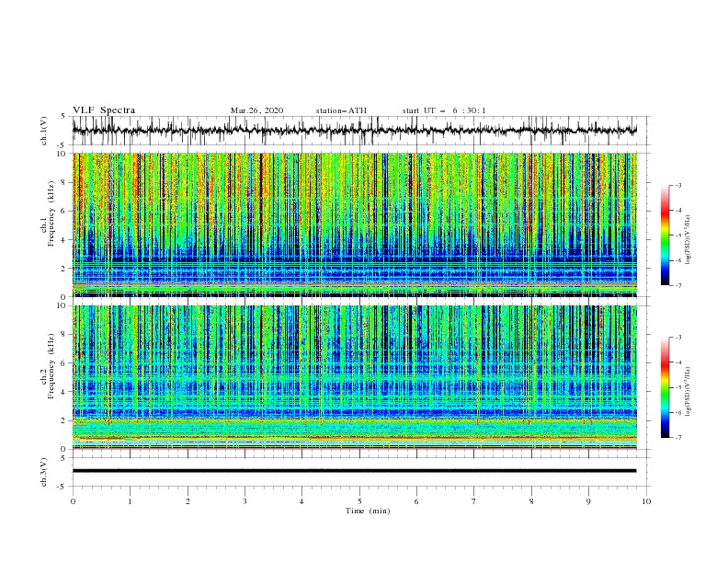The image size is (728, 563).
Task: Click the time axis tick label "3"
Action: tap(245, 501)
